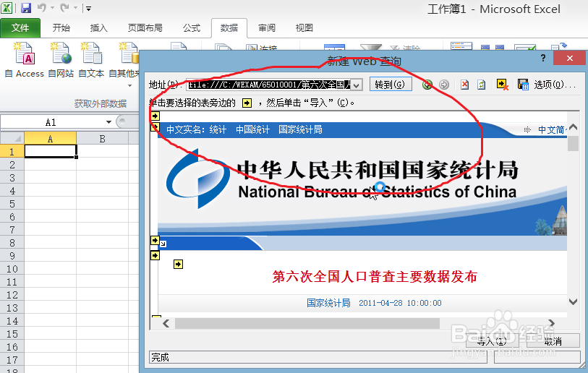Click the 完成 status bar text
This screenshot has height=373, width=588.
pyautogui.click(x=160, y=357)
